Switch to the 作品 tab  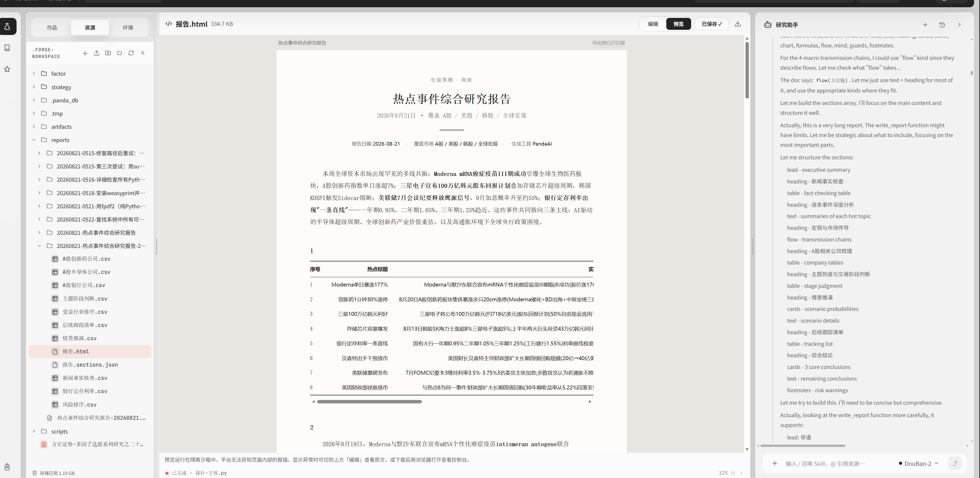(52, 27)
